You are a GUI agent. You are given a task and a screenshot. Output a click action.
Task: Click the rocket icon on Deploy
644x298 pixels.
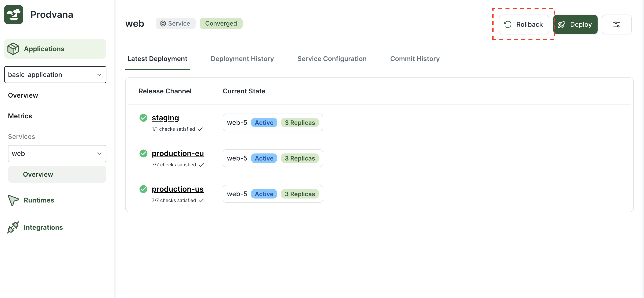[x=562, y=25]
